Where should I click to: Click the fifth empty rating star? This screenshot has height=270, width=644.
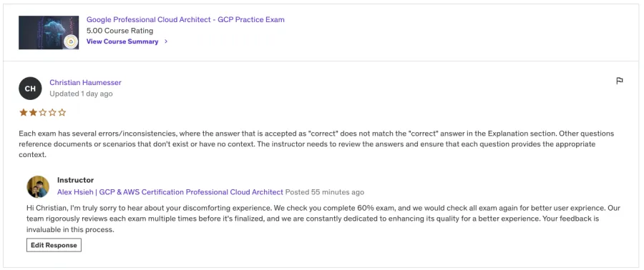[x=62, y=112]
